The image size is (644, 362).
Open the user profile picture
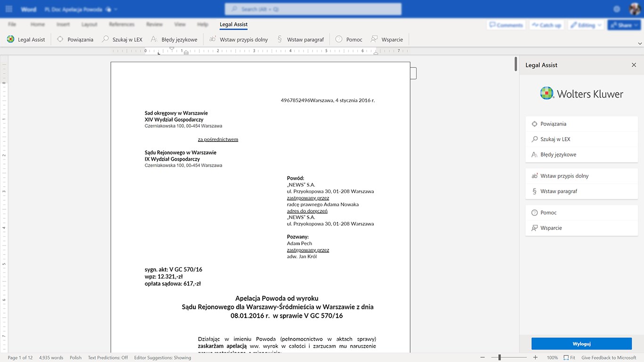pyautogui.click(x=635, y=9)
